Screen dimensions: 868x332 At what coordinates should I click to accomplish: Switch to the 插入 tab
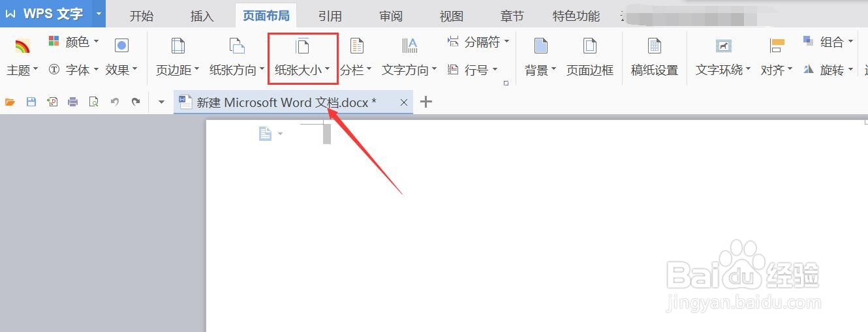pos(202,16)
